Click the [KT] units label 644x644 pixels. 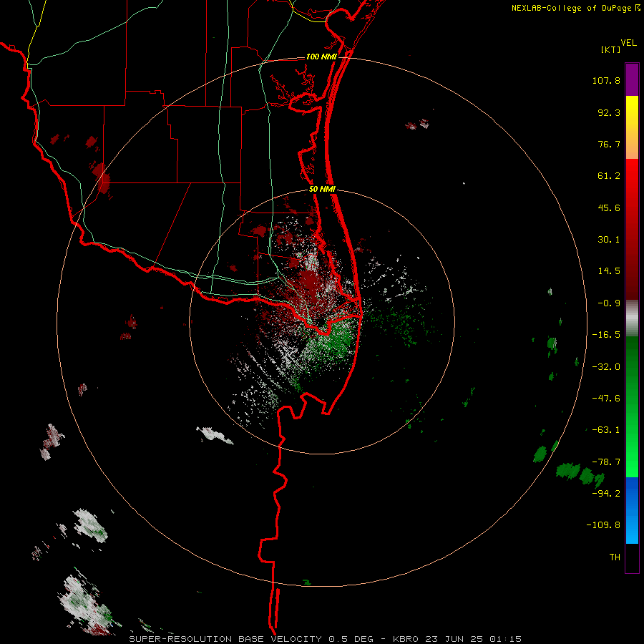(x=611, y=49)
